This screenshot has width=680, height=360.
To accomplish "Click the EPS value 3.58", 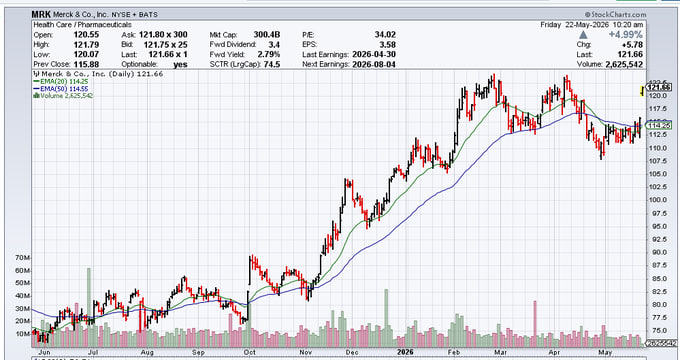I will point(388,45).
